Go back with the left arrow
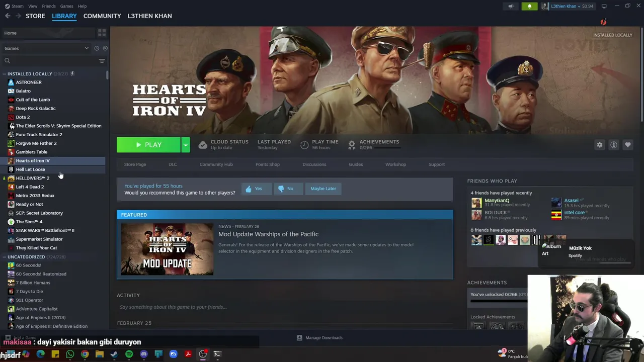644x362 pixels. click(x=8, y=16)
